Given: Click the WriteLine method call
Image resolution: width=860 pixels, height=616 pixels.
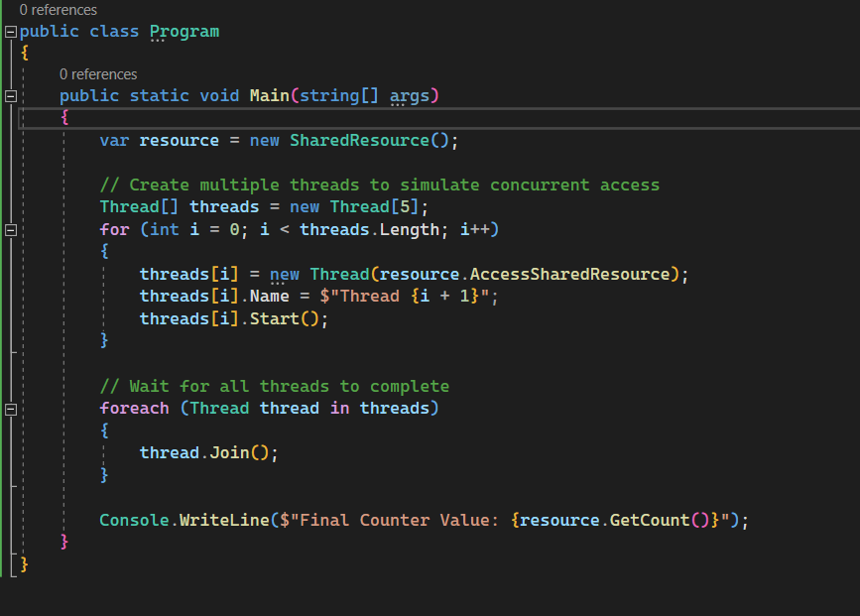Looking at the screenshot, I should click(x=224, y=521).
